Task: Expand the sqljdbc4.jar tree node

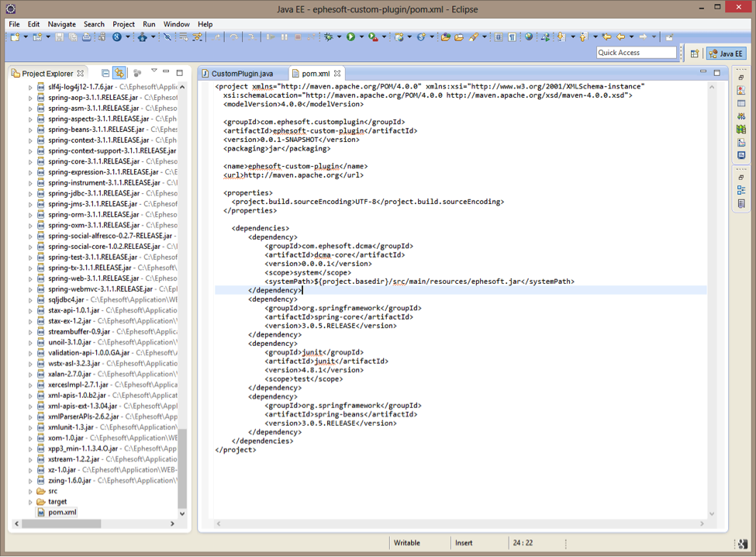Action: (30, 300)
